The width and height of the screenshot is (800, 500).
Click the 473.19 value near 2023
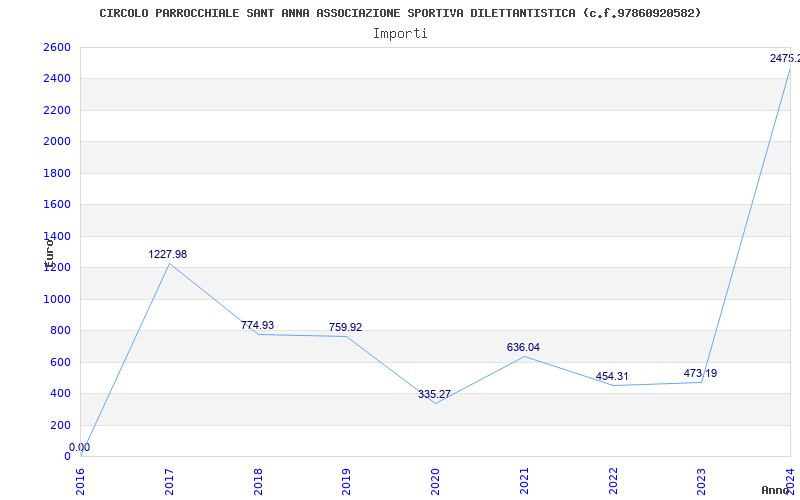pos(700,374)
